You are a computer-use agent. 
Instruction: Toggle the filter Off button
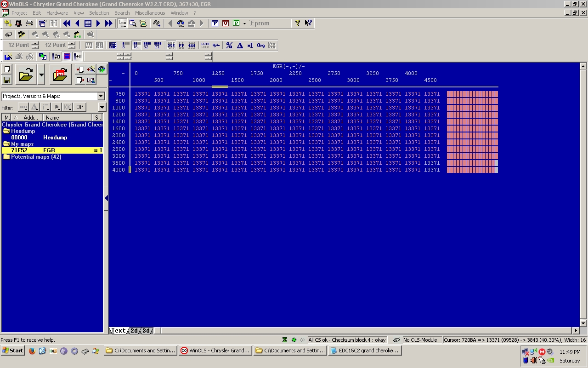(79, 107)
